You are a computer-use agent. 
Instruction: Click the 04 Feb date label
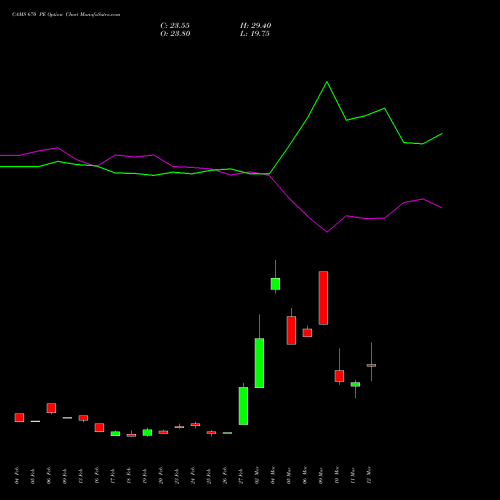click(x=17, y=476)
